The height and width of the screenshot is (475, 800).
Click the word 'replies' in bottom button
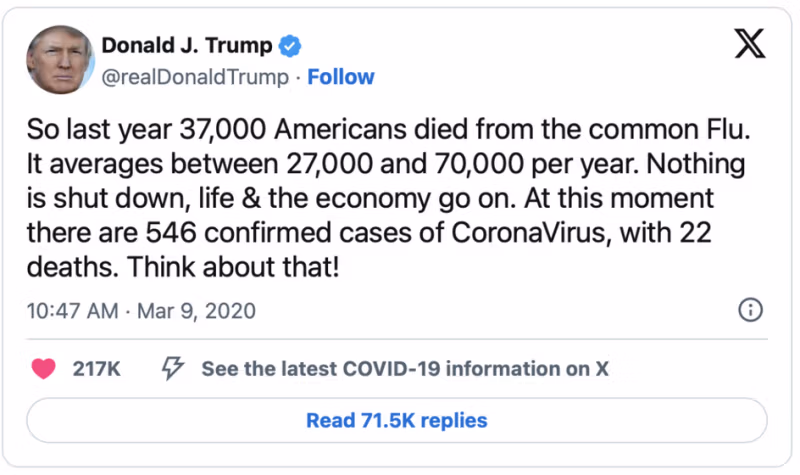(x=454, y=420)
